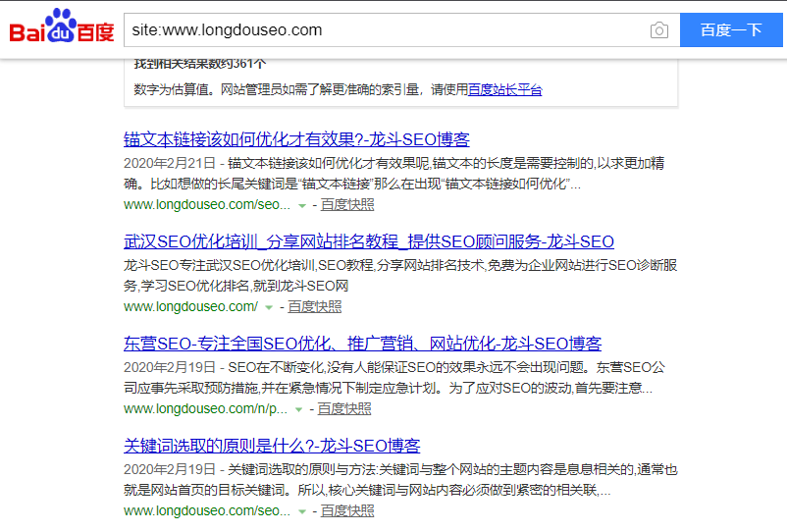Open result 锚文本链接该如何优化才有效果

click(296, 139)
